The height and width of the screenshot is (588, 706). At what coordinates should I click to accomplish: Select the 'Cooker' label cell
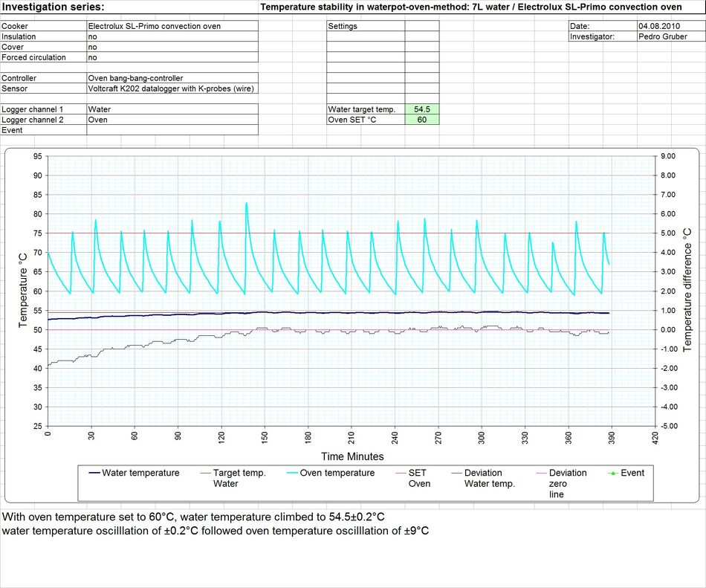click(44, 26)
